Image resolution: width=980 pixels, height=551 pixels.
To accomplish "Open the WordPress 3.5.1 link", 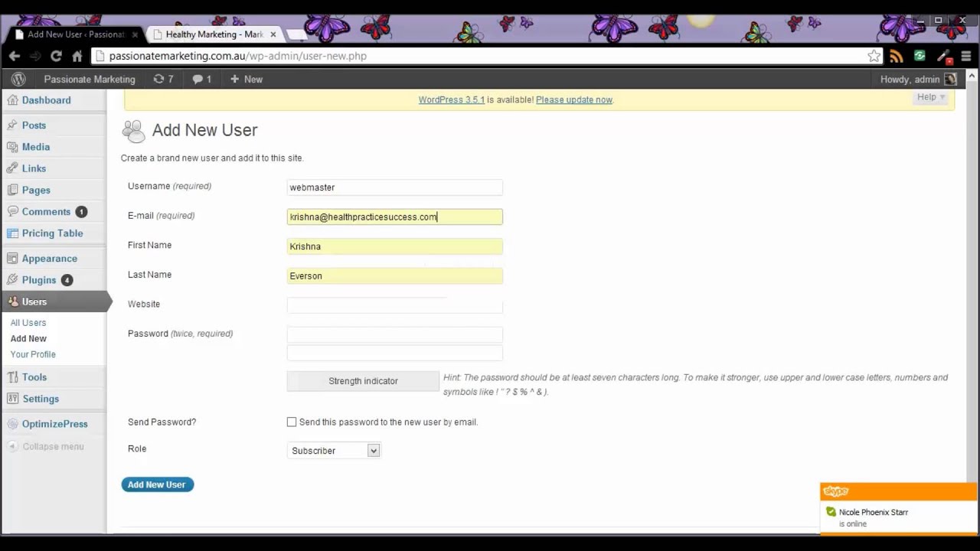I will [x=452, y=99].
